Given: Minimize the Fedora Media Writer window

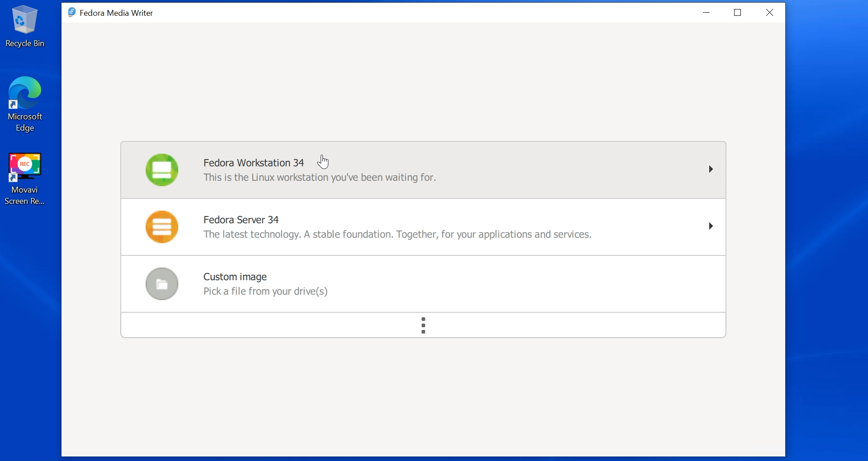Looking at the screenshot, I should (707, 12).
